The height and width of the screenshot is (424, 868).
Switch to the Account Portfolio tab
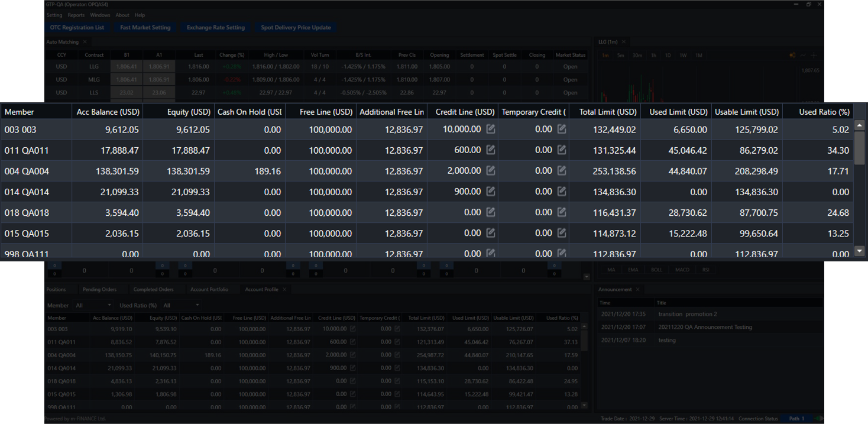209,289
